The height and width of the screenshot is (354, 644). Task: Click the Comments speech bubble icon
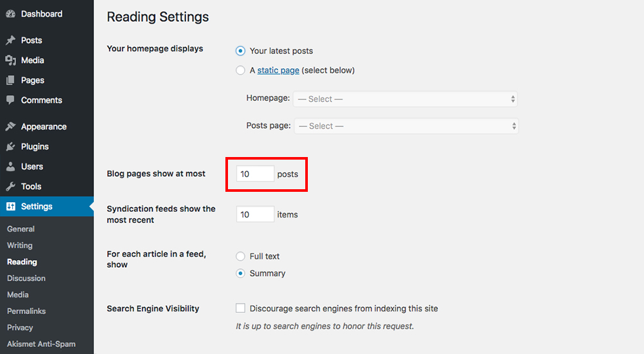click(10, 100)
